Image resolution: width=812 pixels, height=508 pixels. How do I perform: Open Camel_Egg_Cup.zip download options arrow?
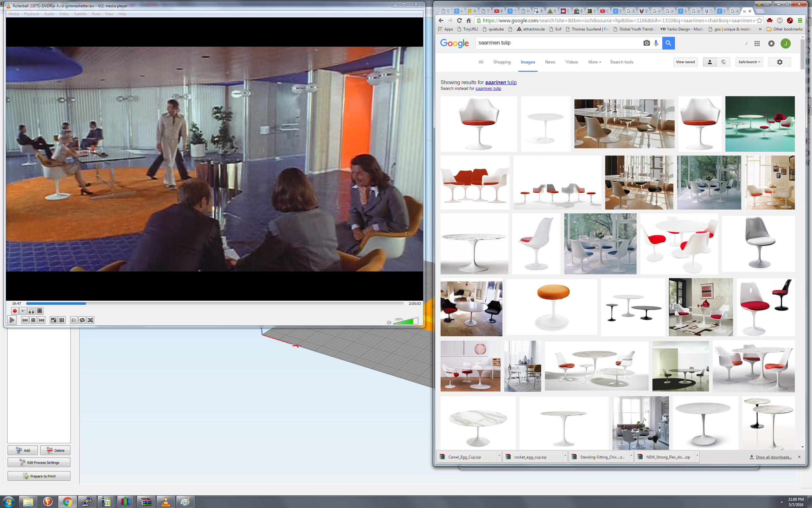click(x=499, y=457)
